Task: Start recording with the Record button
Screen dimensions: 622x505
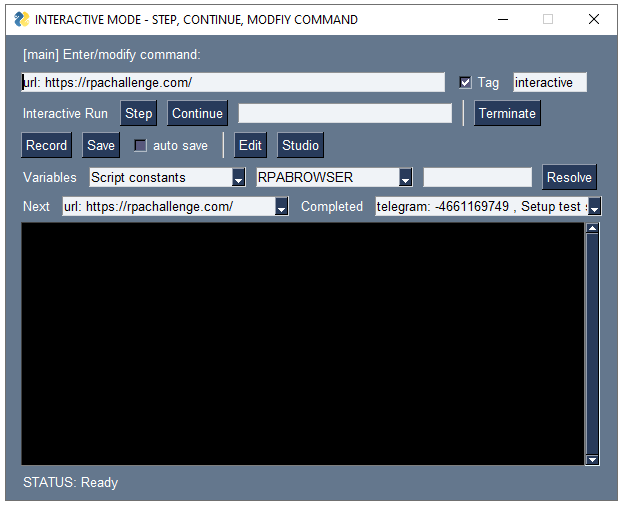Action: [46, 145]
